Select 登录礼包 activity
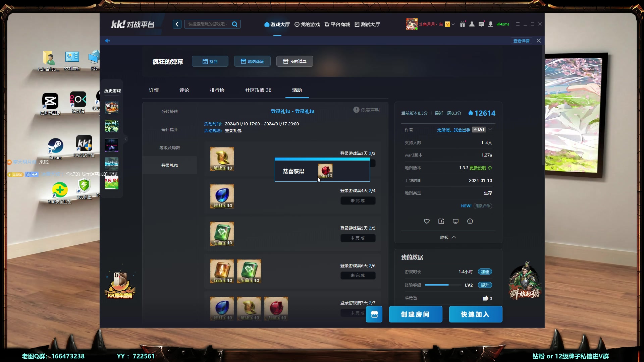 (170, 166)
